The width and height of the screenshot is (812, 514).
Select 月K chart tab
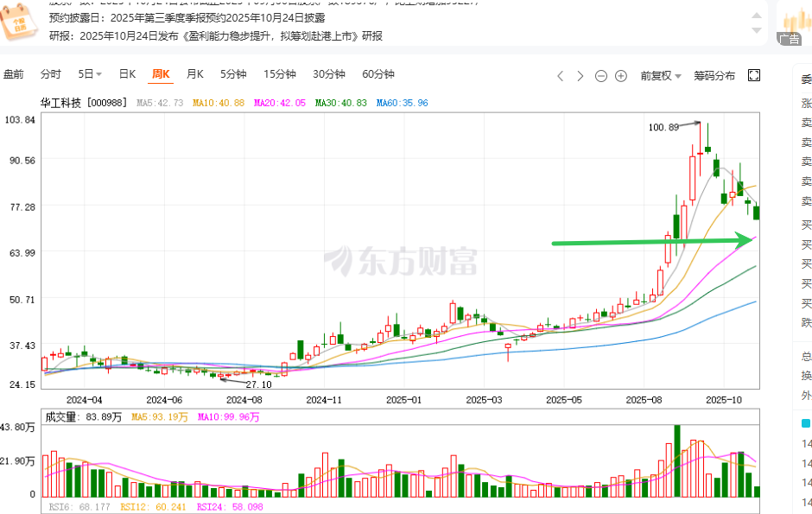[194, 74]
